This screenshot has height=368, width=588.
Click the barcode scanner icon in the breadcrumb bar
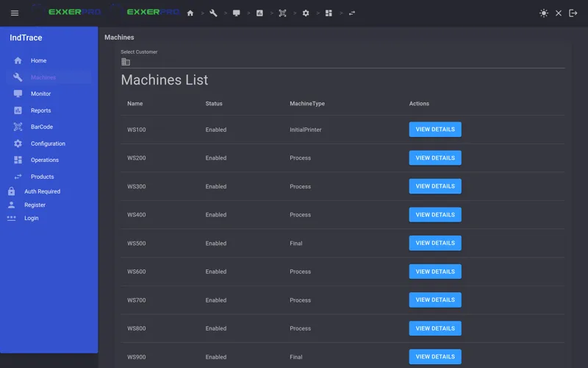click(282, 13)
